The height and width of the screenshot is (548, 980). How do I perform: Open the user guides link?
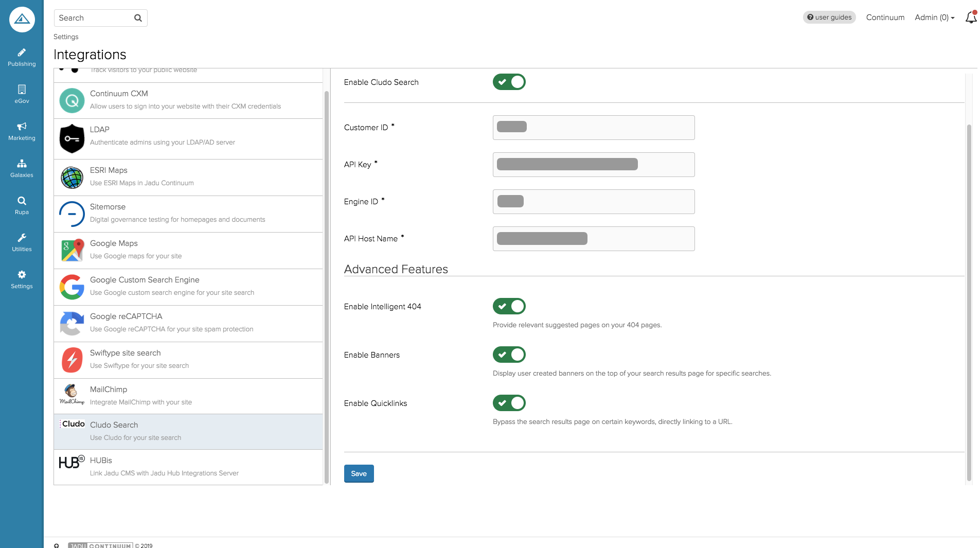pyautogui.click(x=829, y=17)
